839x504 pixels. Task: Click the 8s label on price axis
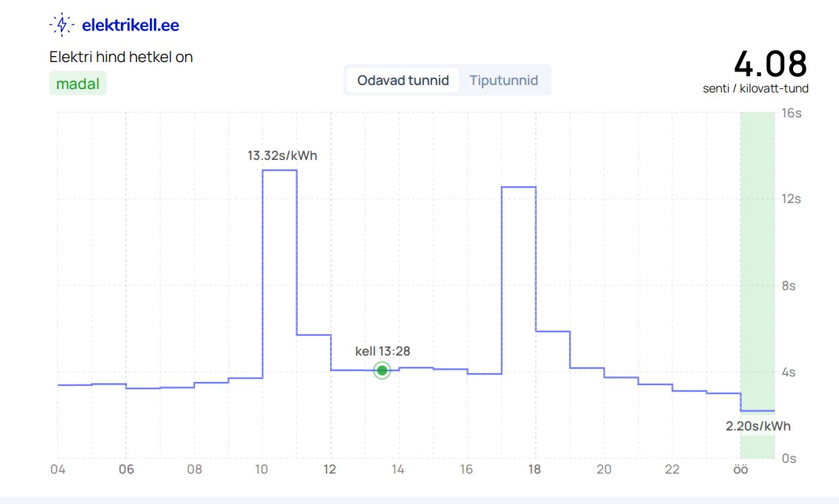(x=788, y=286)
